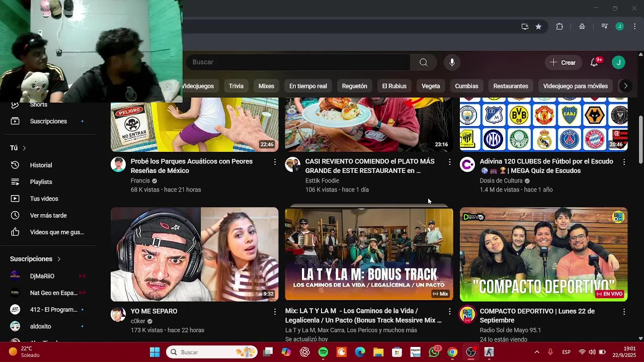
Task: Click title 'Probé los Parques Acuáticos con Peores Reseñas'
Action: [x=192, y=166]
